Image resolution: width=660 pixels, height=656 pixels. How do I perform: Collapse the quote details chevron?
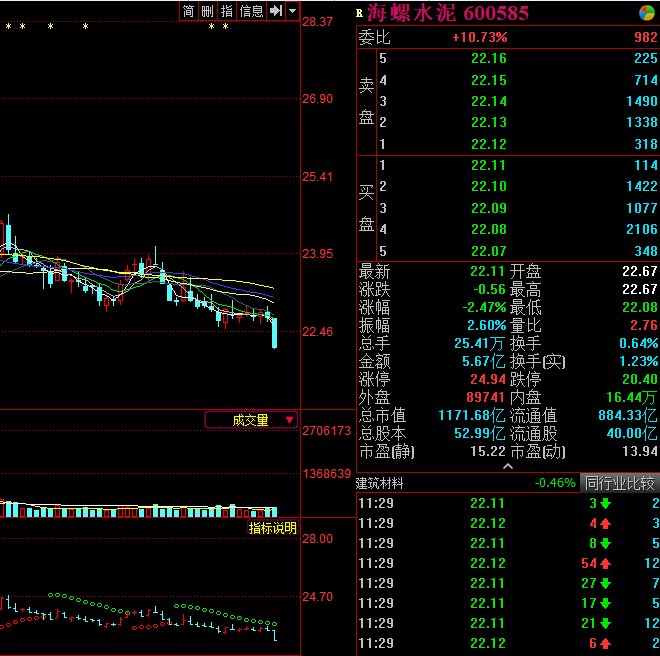[x=508, y=467]
